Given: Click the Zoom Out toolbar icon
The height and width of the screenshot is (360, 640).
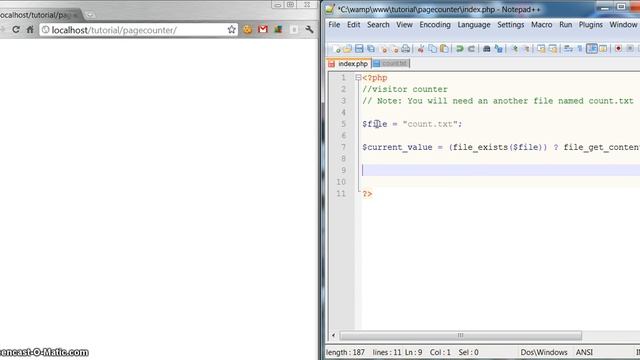Looking at the screenshot, I should coord(527,49).
